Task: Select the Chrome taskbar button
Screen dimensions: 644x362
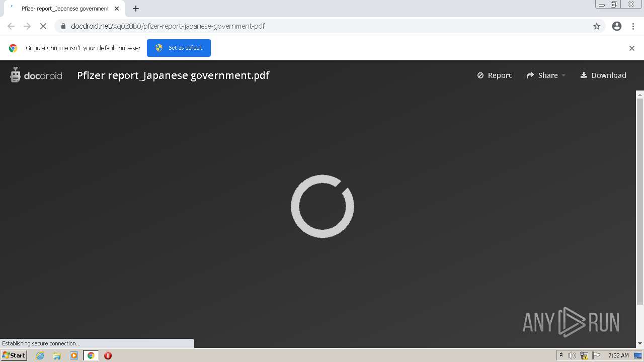Action: pos(91,355)
